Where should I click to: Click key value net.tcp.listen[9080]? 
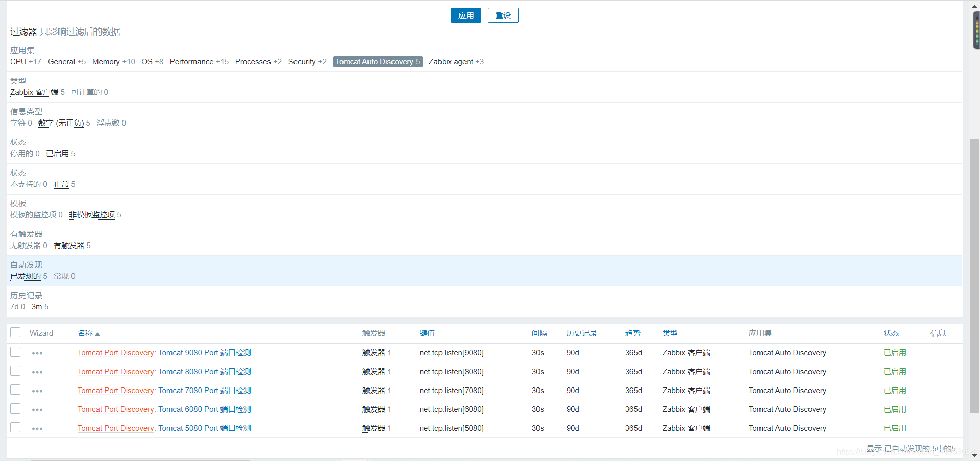point(452,353)
